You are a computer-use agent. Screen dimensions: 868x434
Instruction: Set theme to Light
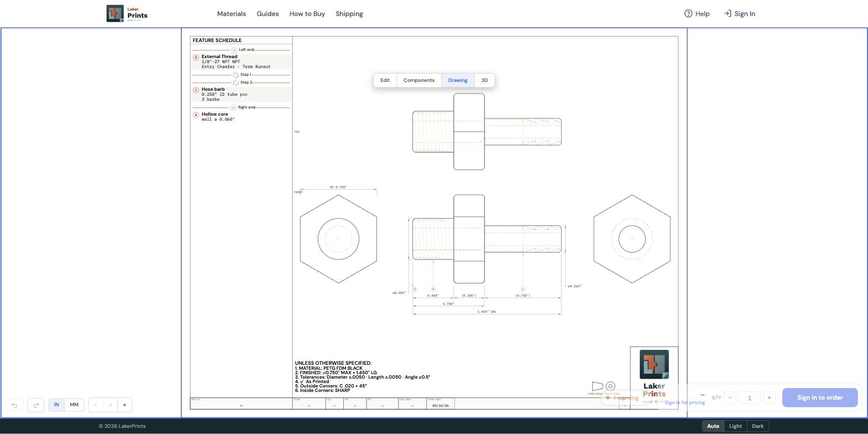[x=736, y=426]
